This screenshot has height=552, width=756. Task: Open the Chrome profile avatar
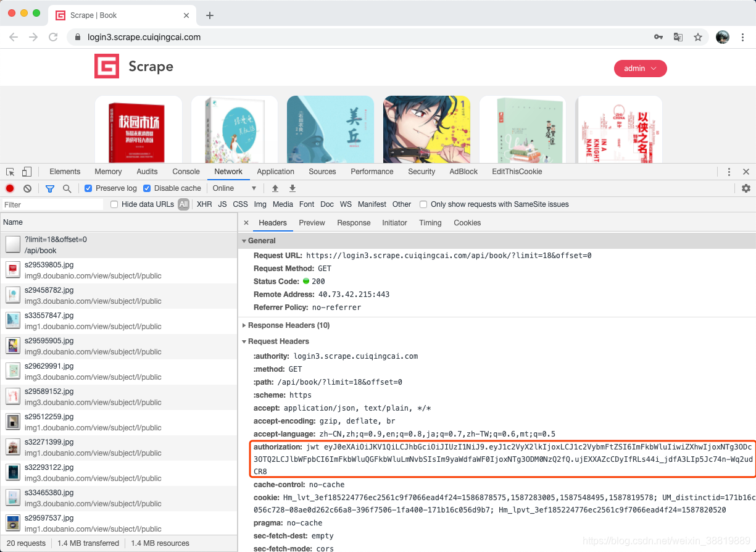[723, 37]
